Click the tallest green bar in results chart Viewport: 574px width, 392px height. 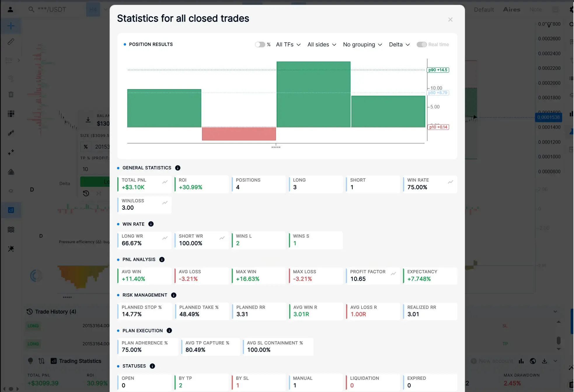point(313,94)
